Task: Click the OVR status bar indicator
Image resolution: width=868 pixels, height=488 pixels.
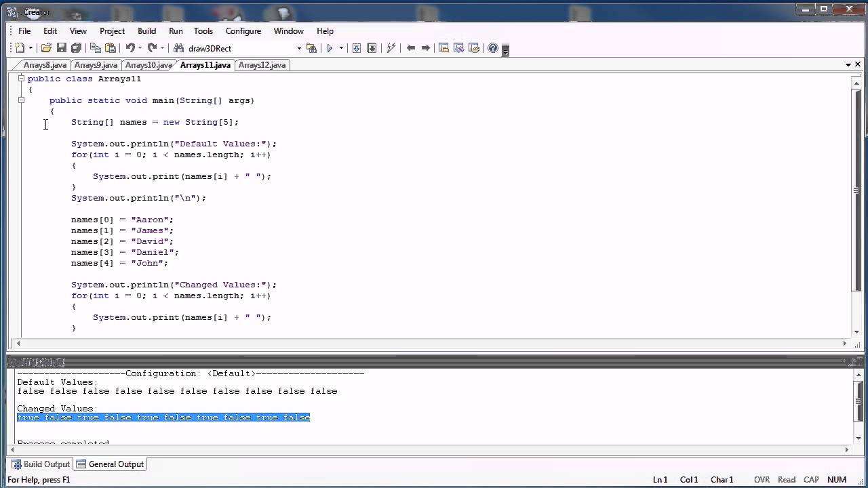Action: 762,480
